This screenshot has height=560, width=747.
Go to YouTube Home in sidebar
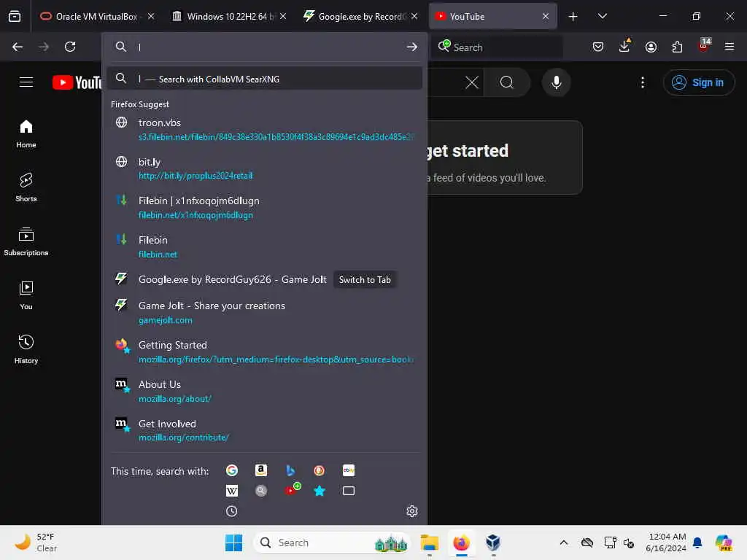click(26, 134)
